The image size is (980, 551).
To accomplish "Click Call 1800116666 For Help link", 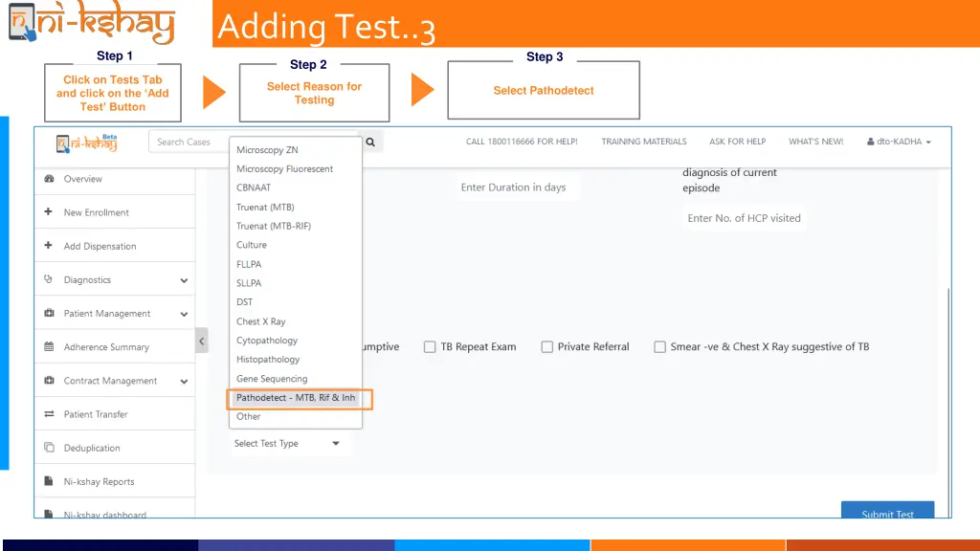I will [x=522, y=142].
